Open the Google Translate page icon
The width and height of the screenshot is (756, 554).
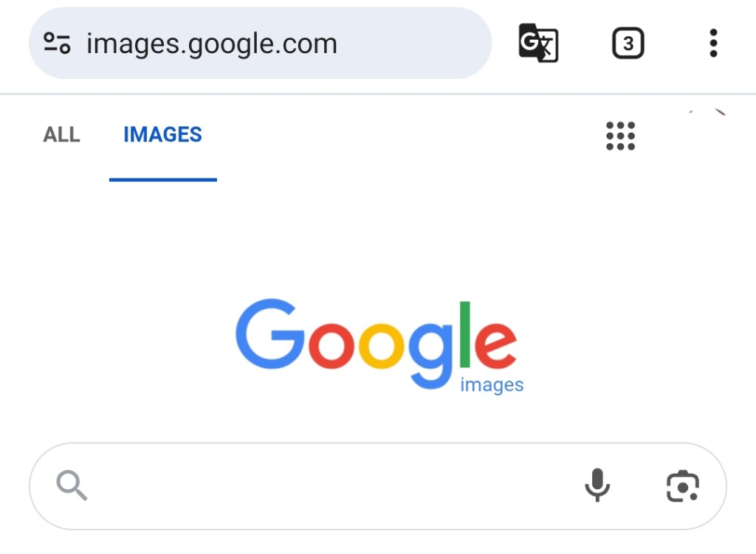(538, 44)
